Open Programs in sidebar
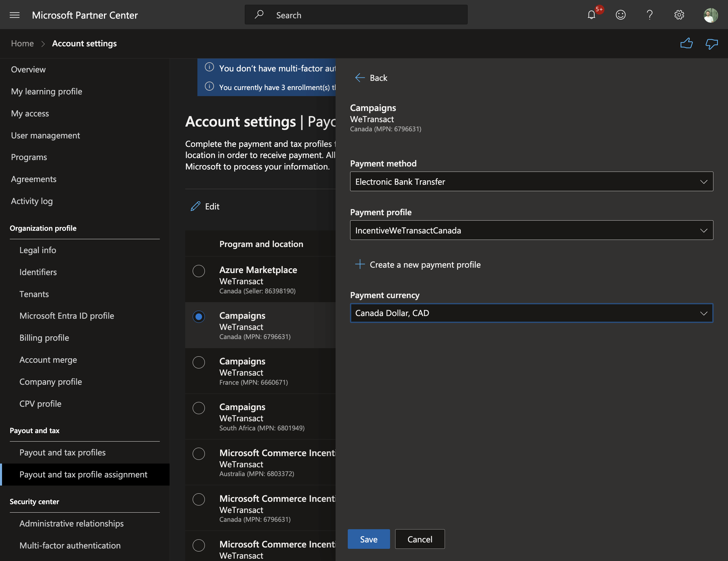 (29, 157)
